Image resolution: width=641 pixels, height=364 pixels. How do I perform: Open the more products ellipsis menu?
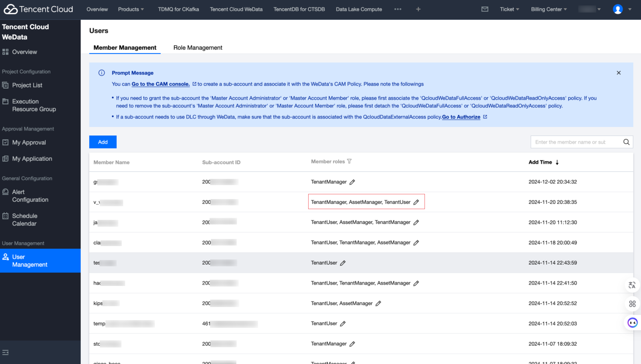coord(398,9)
